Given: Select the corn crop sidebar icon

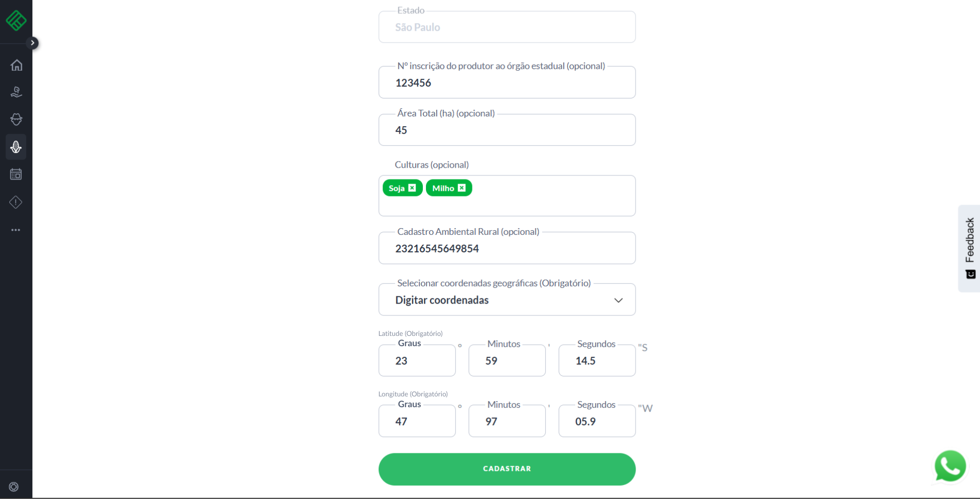Looking at the screenshot, I should coord(16,147).
